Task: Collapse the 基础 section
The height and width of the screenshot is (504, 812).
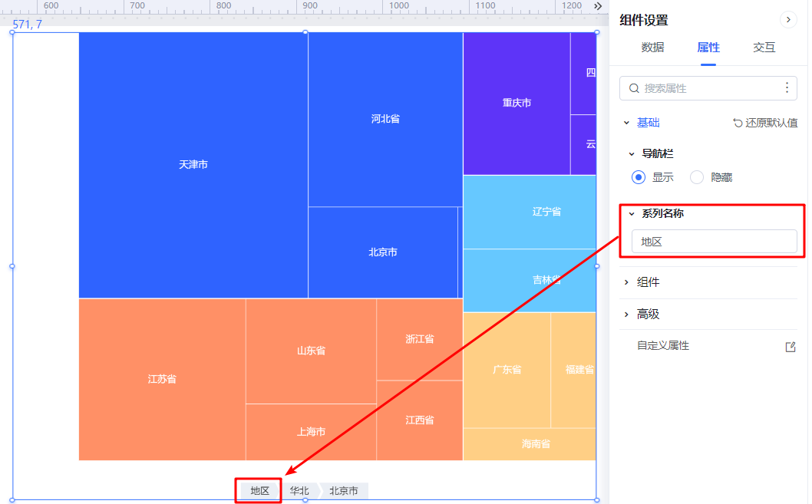Action: click(626, 124)
